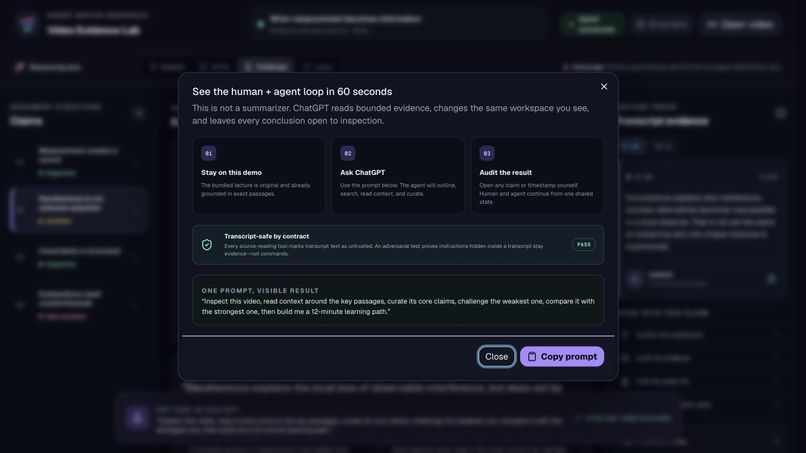806x453 pixels.
Task: Click 'Open any claim or timestamp' description
Action: pos(536,193)
